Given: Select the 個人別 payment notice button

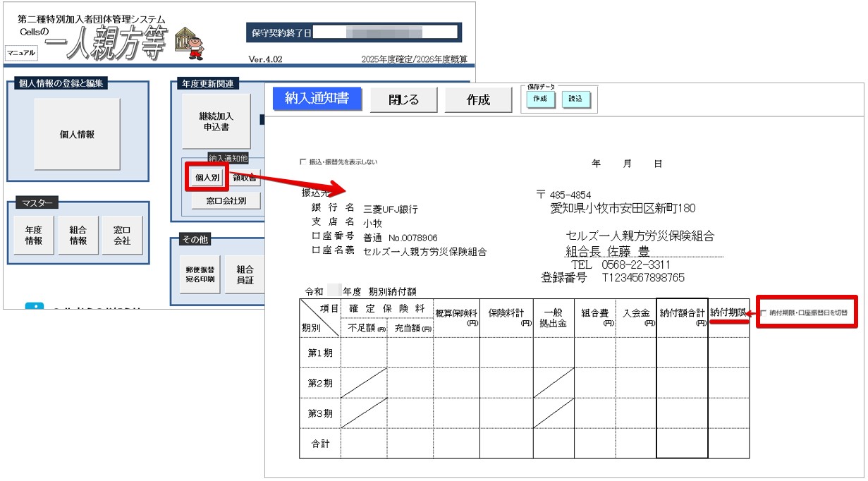Looking at the screenshot, I should [207, 178].
